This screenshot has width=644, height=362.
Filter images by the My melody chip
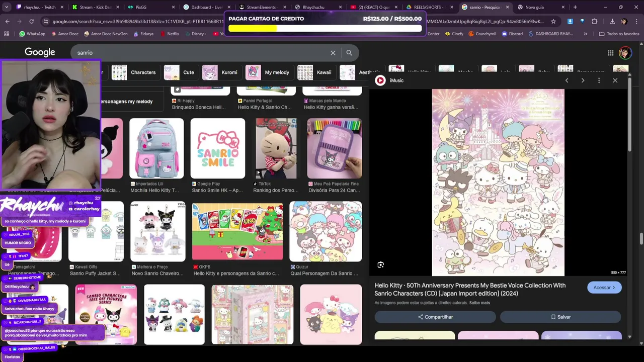click(268, 72)
